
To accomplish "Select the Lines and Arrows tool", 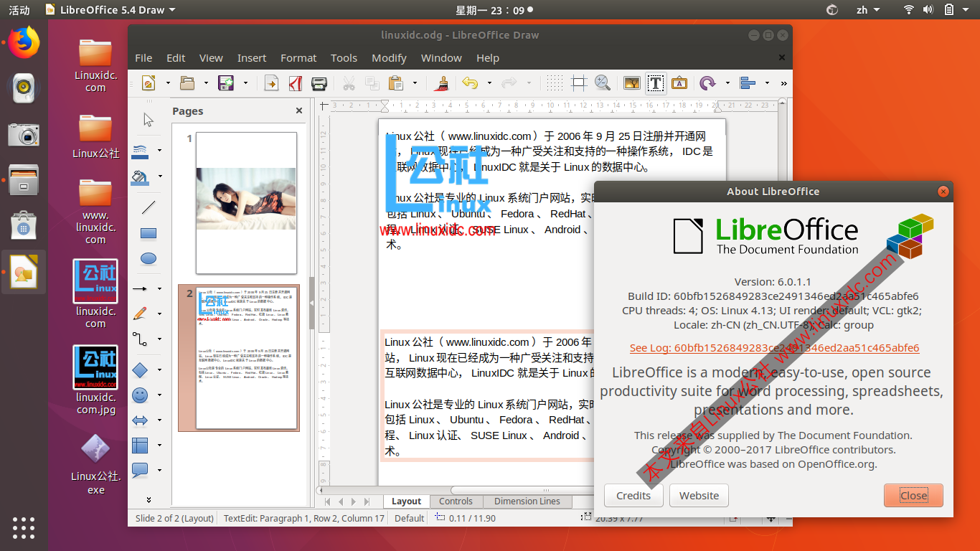I will pos(140,288).
